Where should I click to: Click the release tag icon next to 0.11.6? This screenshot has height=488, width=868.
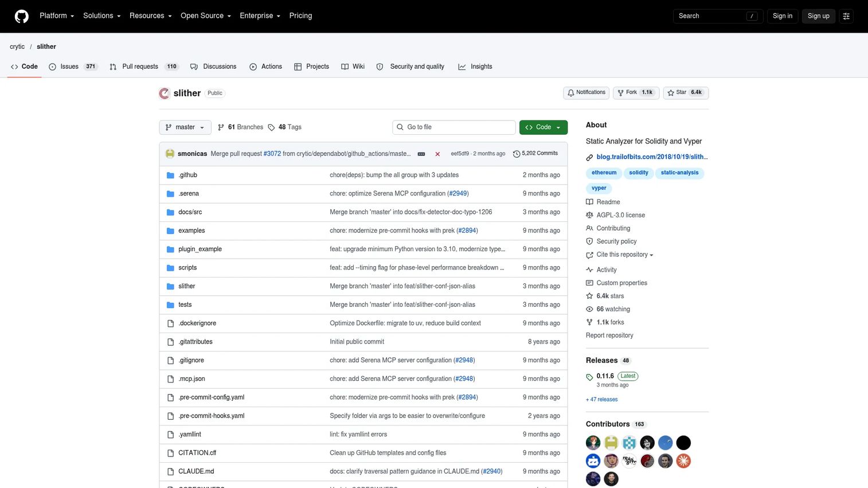coord(589,377)
